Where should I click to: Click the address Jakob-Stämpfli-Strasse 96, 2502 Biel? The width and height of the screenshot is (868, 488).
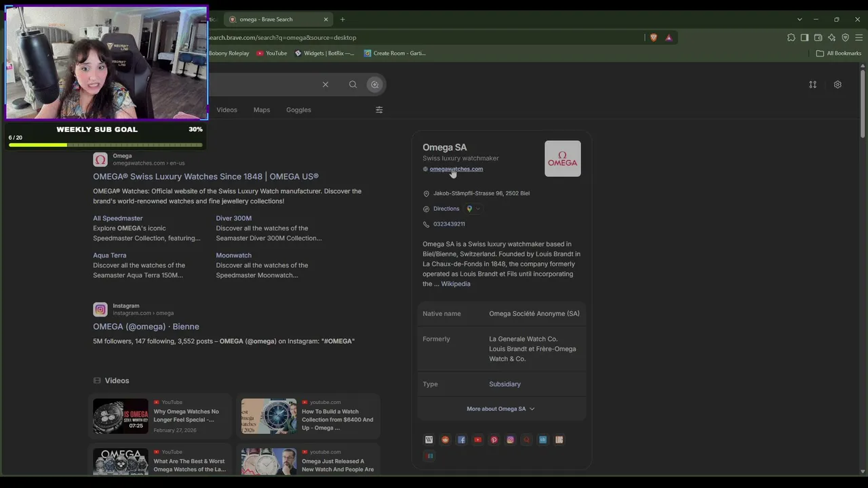(x=481, y=194)
